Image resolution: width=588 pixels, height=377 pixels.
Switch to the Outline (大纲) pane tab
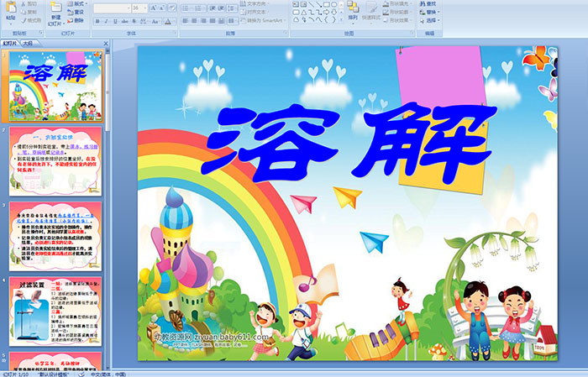tap(29, 44)
